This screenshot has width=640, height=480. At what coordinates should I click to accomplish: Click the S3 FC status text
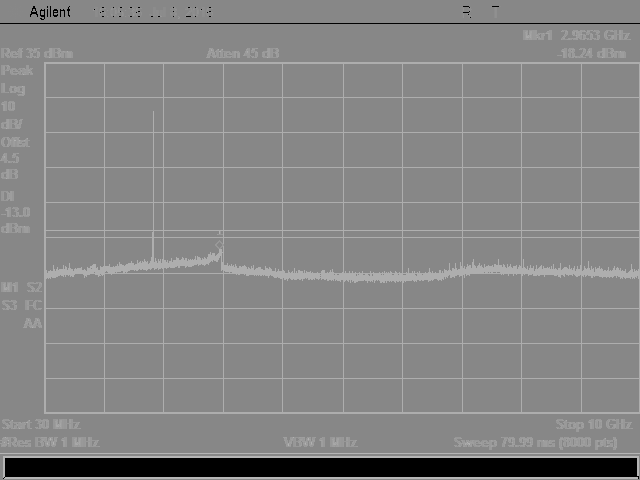coord(22,305)
